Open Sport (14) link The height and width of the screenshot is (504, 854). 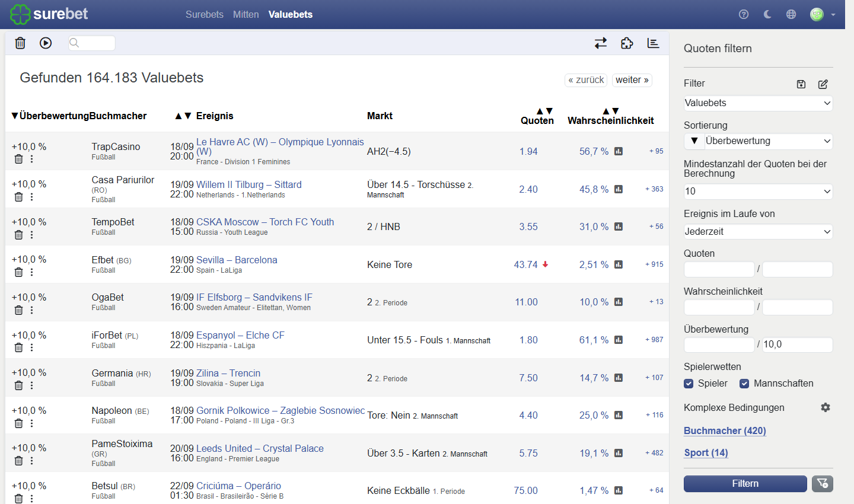tap(706, 452)
